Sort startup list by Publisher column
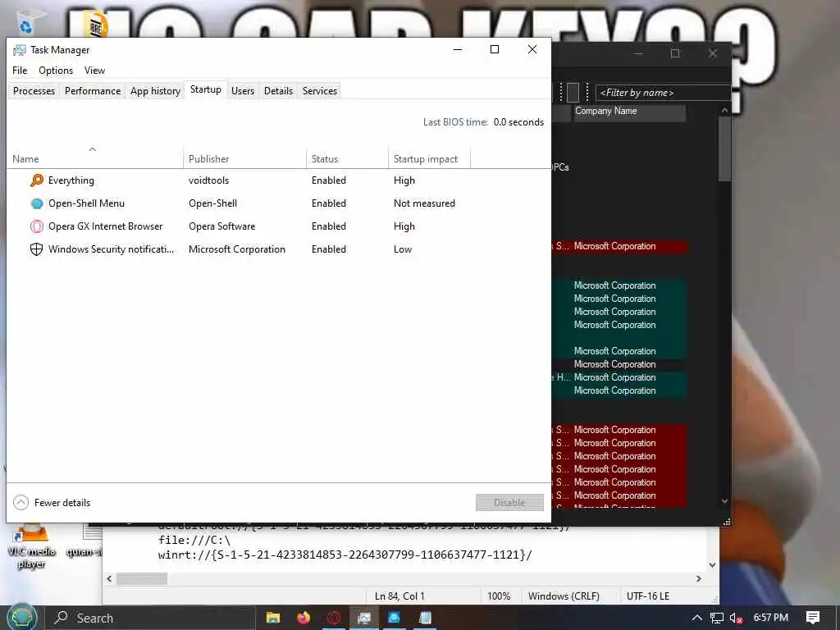The width and height of the screenshot is (840, 630). pyautogui.click(x=244, y=158)
